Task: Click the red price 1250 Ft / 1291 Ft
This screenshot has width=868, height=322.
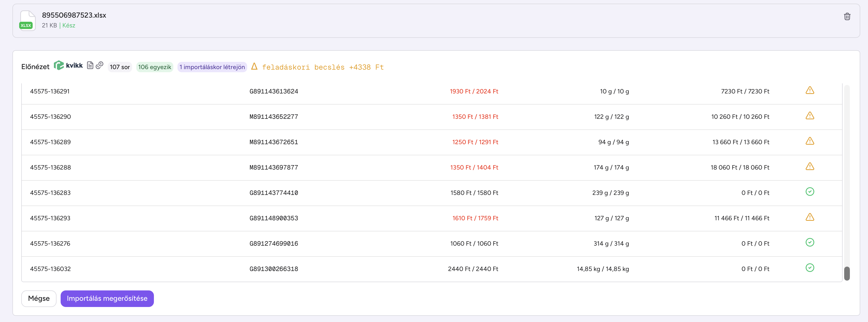Action: (475, 142)
